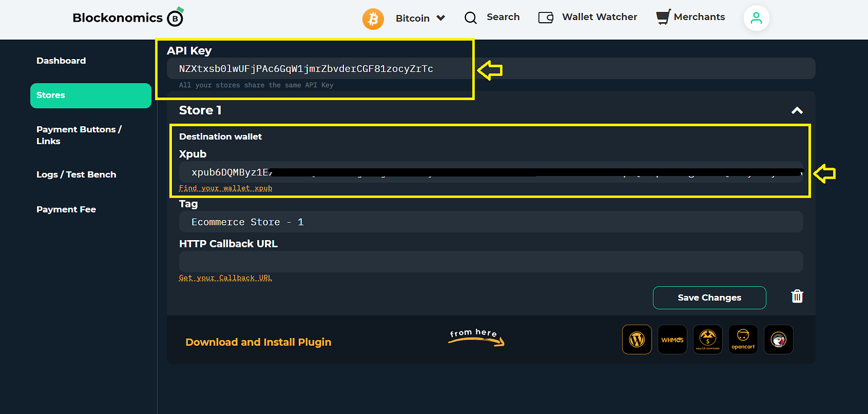
Task: Focus the HTTP Callback URL input
Action: point(491,262)
